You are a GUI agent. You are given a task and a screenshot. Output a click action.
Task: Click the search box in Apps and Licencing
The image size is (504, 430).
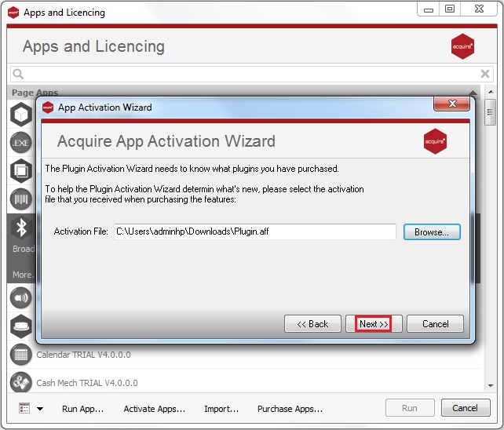[x=252, y=74]
